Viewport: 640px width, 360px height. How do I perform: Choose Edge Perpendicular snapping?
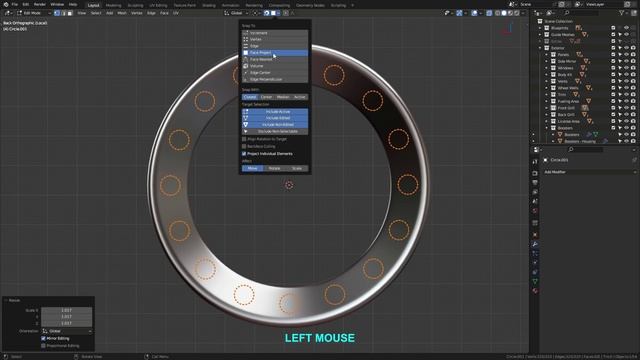tap(275, 79)
